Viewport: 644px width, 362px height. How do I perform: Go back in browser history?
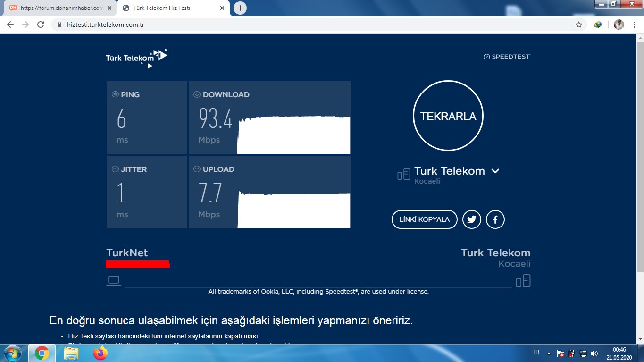point(10,25)
